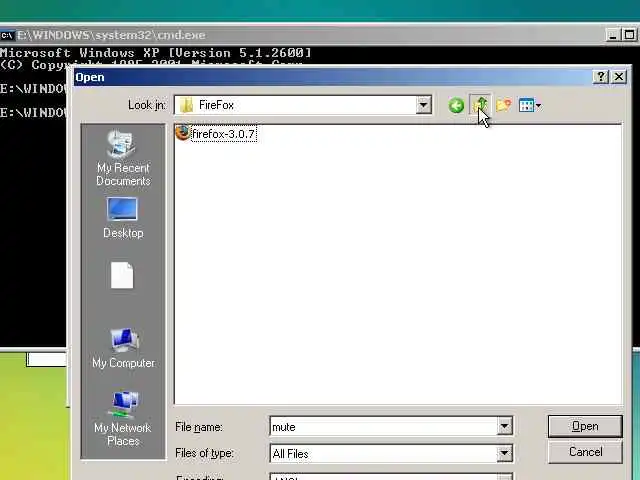Open My Recent Documents in places bar
This screenshot has height=480, width=640.
[123, 158]
